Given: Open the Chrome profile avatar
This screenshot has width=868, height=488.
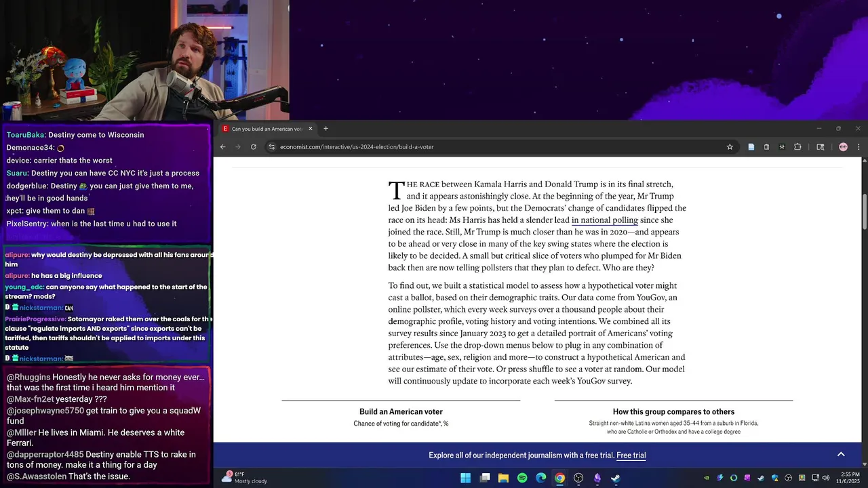Looking at the screenshot, I should click(x=843, y=147).
